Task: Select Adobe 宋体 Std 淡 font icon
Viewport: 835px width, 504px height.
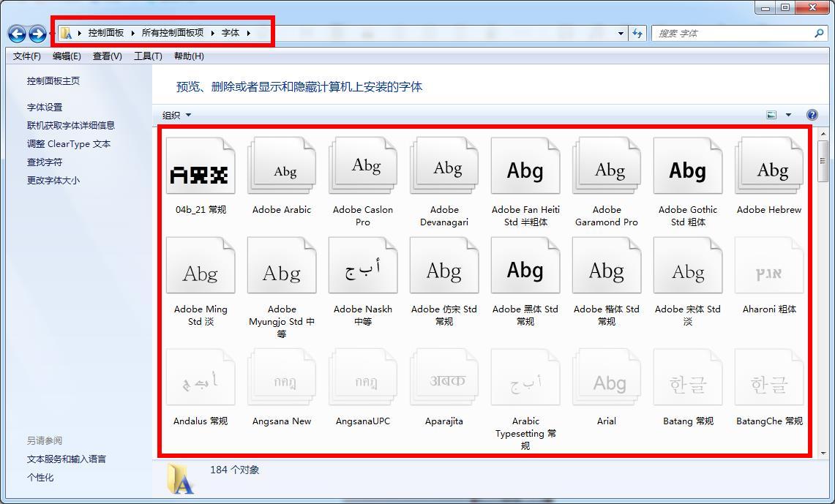Action: tap(688, 266)
